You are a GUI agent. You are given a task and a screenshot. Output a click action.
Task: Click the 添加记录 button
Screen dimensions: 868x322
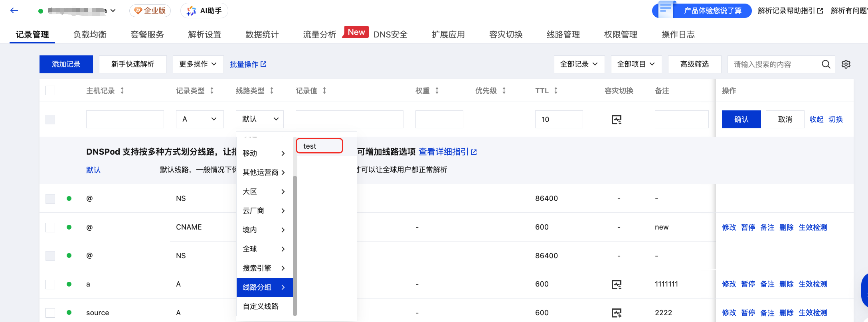[x=66, y=64]
